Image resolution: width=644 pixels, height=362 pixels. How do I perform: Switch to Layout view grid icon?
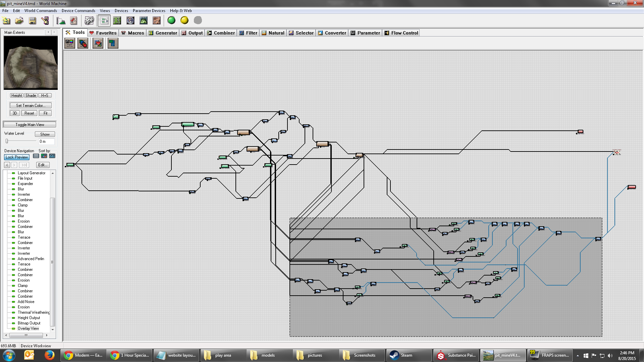pyautogui.click(x=117, y=21)
